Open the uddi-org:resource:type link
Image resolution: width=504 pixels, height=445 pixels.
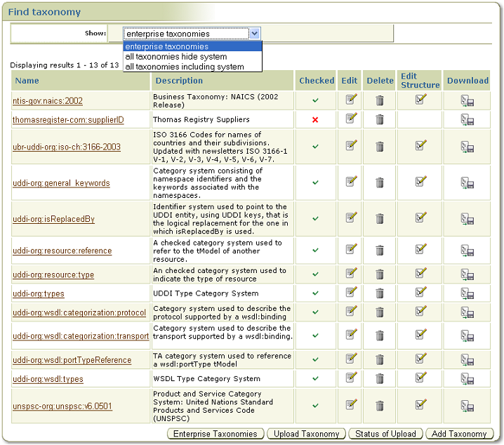pyautogui.click(x=53, y=274)
